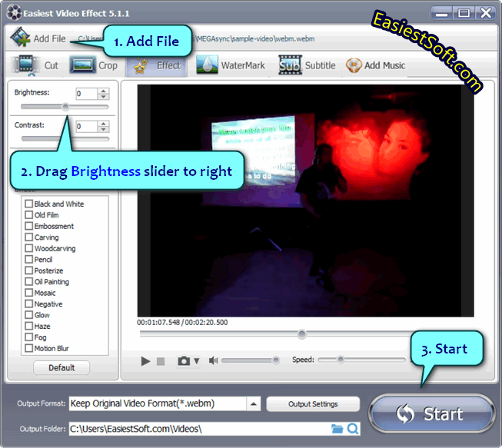Click the video seek bar handle
Image resolution: width=502 pixels, height=448 pixels.
pyautogui.click(x=301, y=334)
